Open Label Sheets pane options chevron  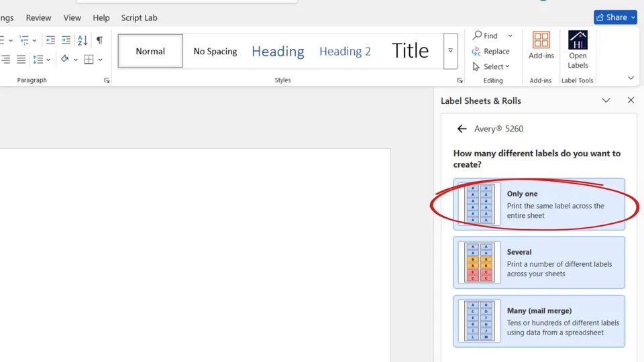pos(606,100)
